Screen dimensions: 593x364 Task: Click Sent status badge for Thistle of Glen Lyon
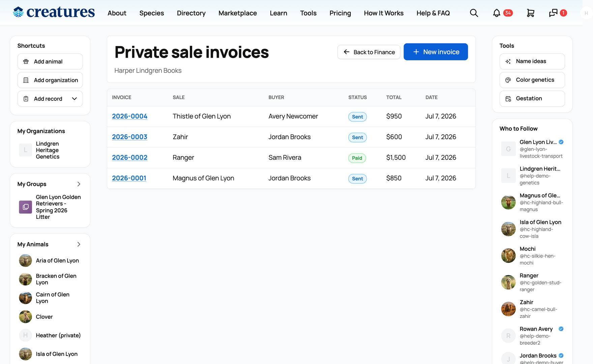tap(357, 117)
